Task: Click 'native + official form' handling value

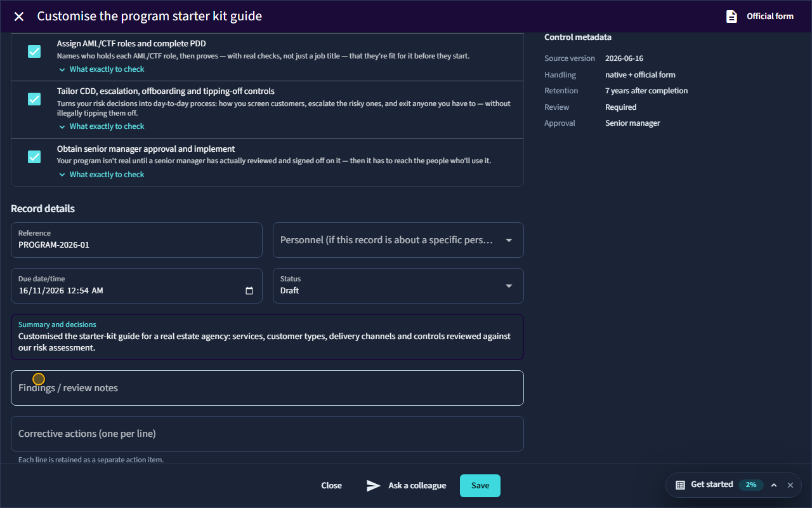Action: click(640, 75)
